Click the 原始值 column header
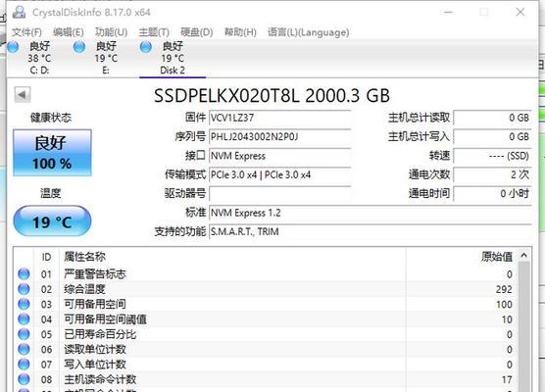Image resolution: width=545 pixels, height=392 pixels. (x=462, y=257)
